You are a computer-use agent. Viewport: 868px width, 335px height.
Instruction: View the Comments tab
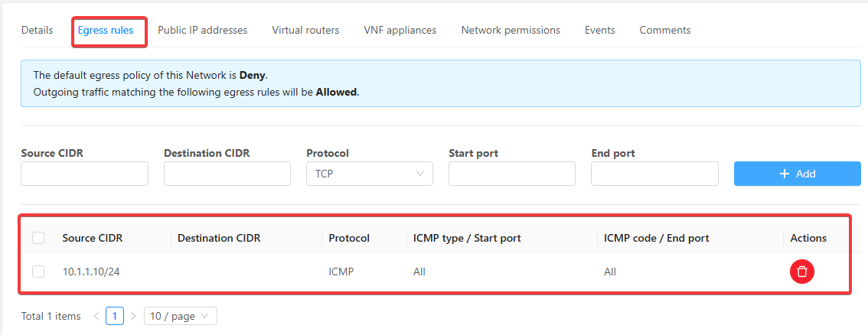point(664,31)
